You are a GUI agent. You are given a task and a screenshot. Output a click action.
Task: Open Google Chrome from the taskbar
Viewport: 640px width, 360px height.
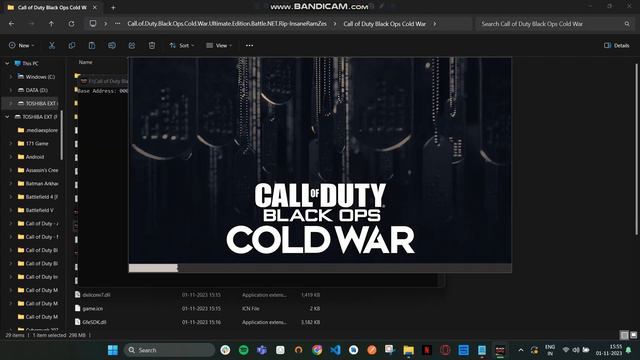[x=317, y=350]
